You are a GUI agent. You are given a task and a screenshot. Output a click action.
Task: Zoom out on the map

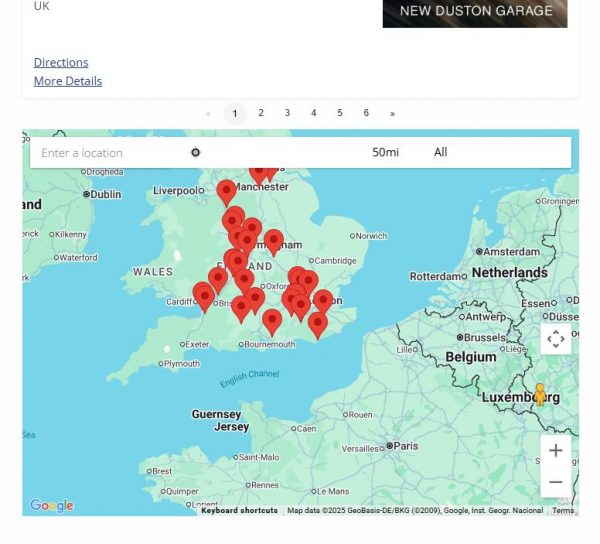556,481
